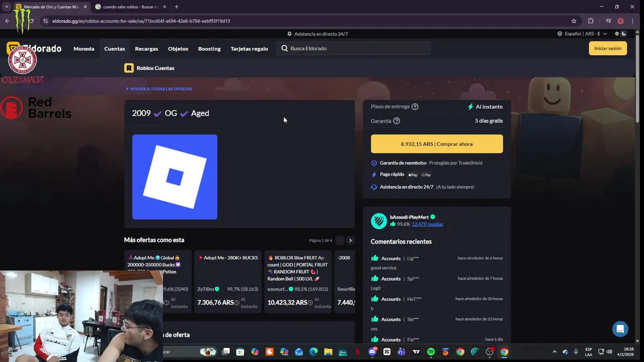Click the 'Legit' review text
644x362 pixels.
pyautogui.click(x=376, y=288)
